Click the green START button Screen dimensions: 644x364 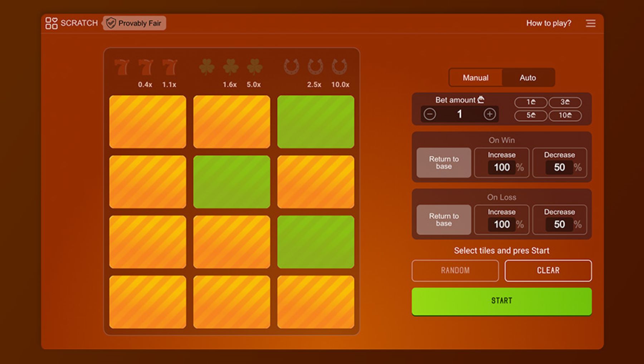pyautogui.click(x=502, y=301)
